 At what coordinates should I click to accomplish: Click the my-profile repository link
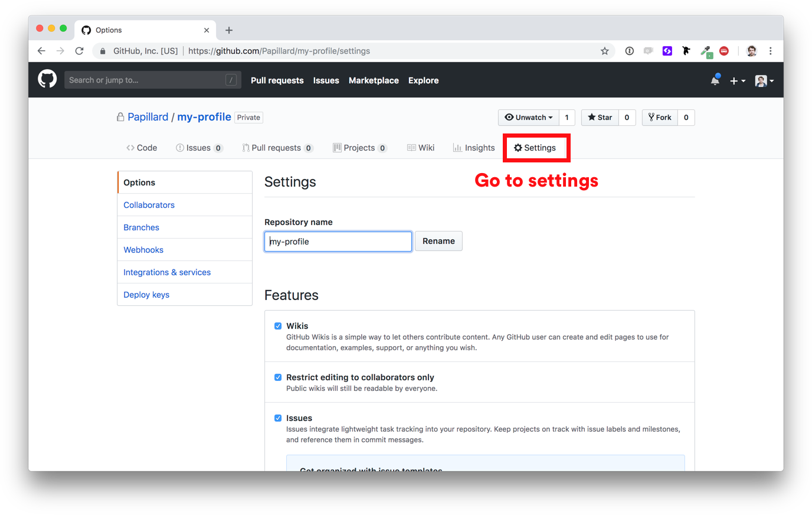[x=204, y=117]
